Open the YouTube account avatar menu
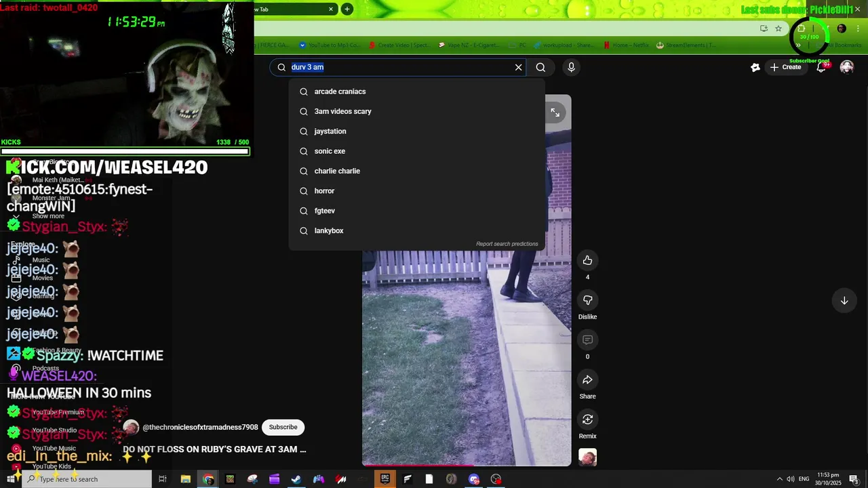The image size is (868, 488). [x=847, y=67]
